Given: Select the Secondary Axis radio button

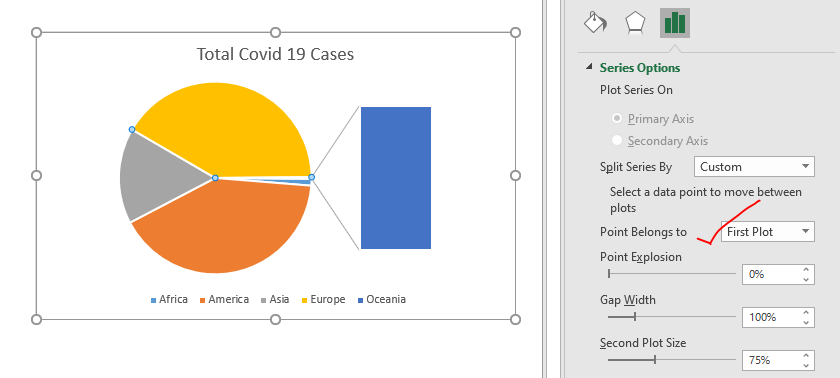Looking at the screenshot, I should [x=617, y=140].
